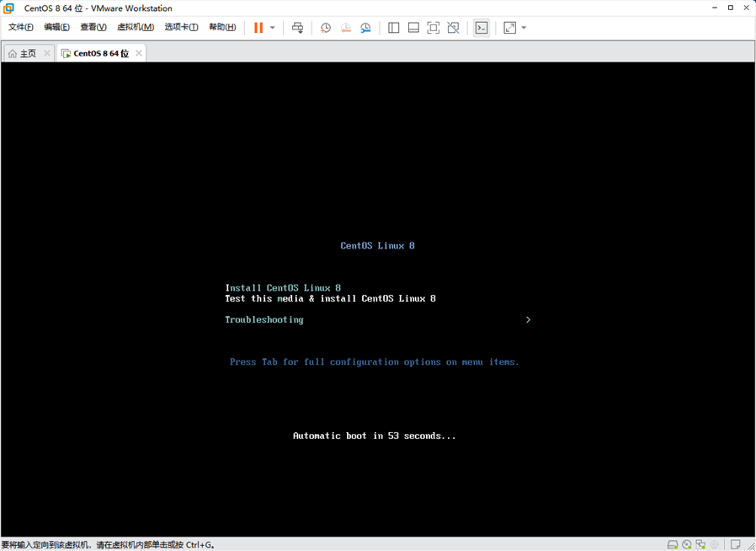Close the 主页 tab
The width and height of the screenshot is (756, 551).
47,53
